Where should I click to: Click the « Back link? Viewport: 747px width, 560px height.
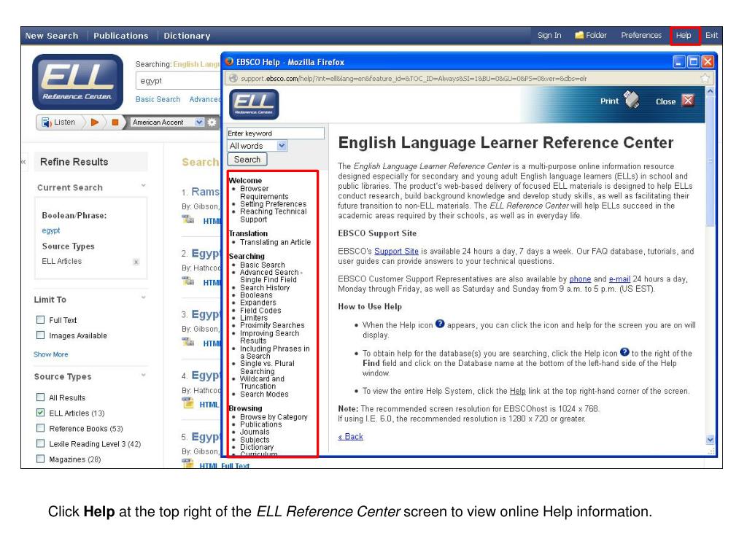coord(351,436)
